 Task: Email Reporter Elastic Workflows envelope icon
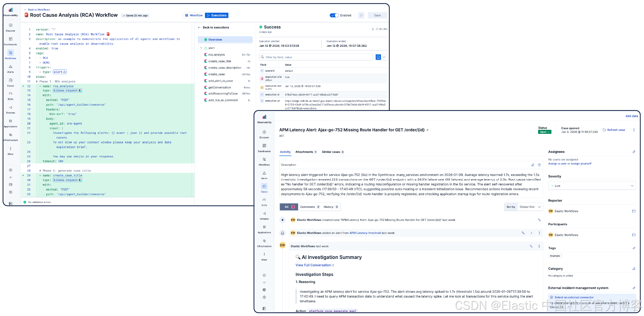[x=634, y=211]
